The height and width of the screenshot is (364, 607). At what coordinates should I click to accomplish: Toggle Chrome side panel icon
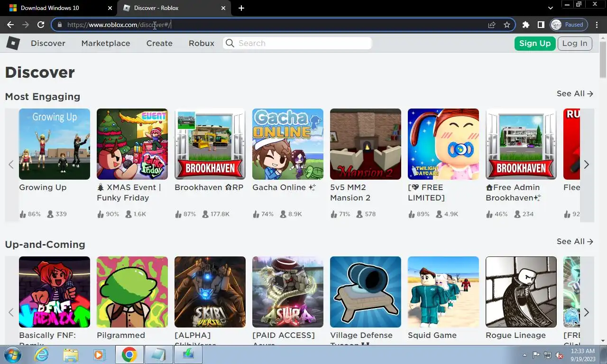541,25
